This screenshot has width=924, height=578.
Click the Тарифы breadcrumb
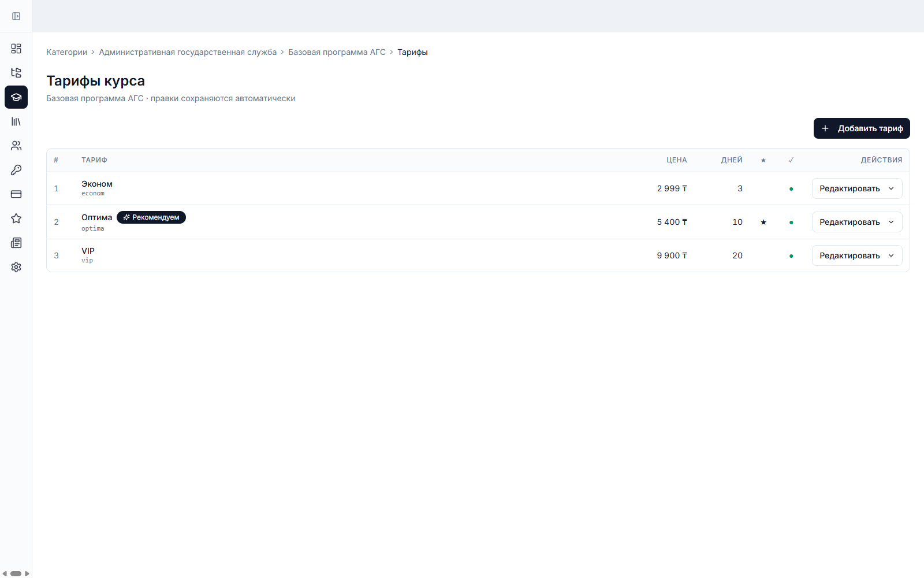coord(412,52)
